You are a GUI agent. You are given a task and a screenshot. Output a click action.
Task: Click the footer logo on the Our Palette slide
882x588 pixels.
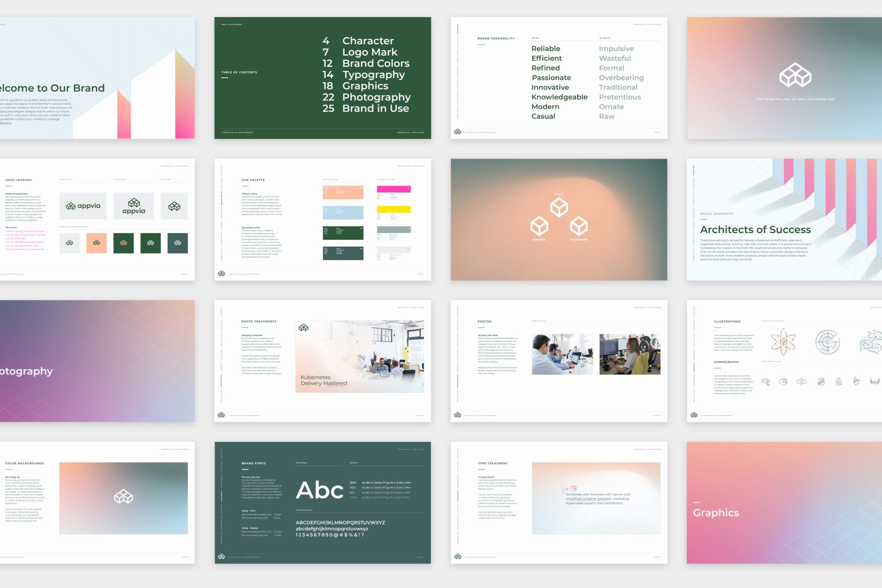pos(221,273)
